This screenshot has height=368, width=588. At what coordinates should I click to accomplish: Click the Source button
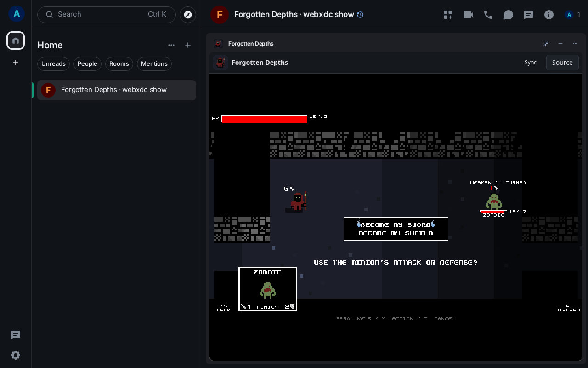pos(562,63)
